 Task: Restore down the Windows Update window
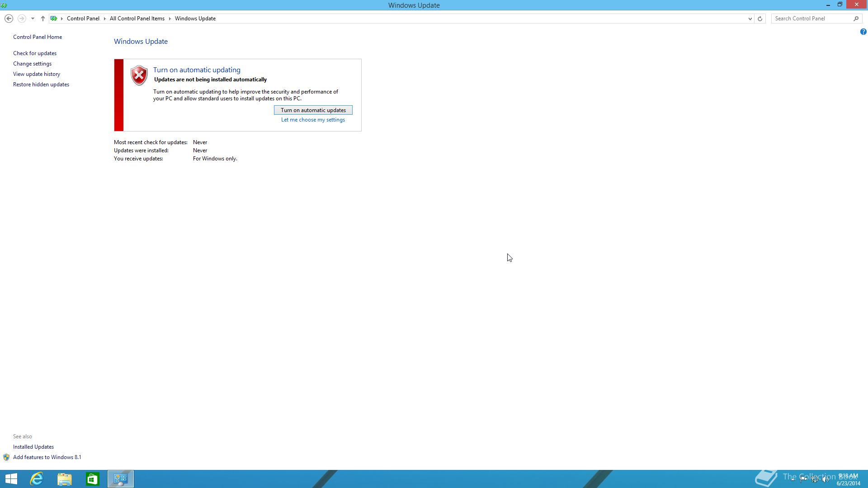coord(840,5)
